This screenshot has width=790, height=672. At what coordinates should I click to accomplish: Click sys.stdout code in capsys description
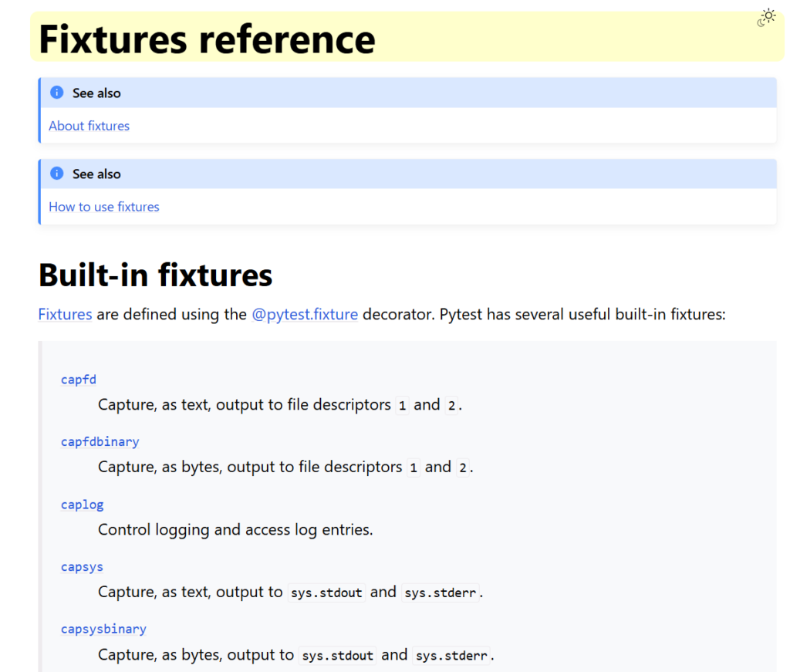click(326, 593)
